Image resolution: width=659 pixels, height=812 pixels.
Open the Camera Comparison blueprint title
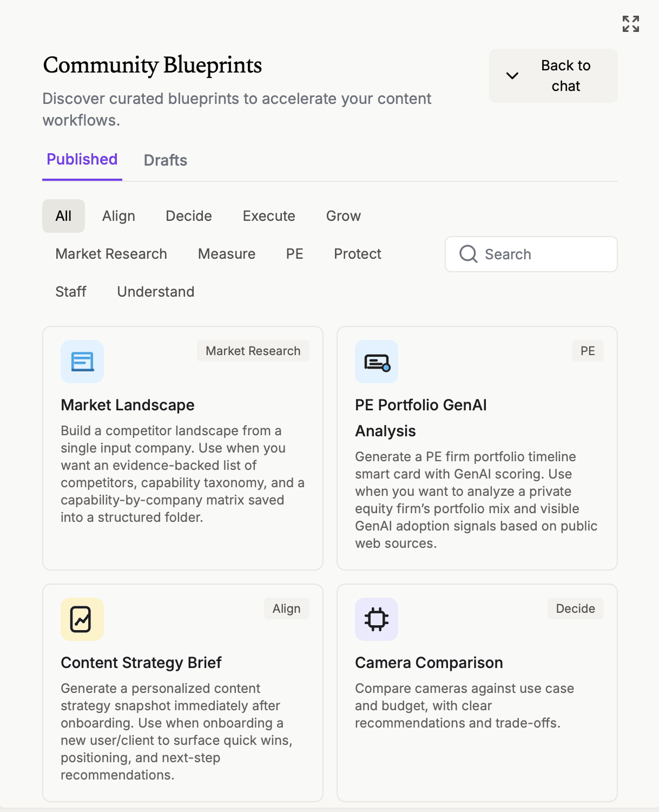click(429, 663)
